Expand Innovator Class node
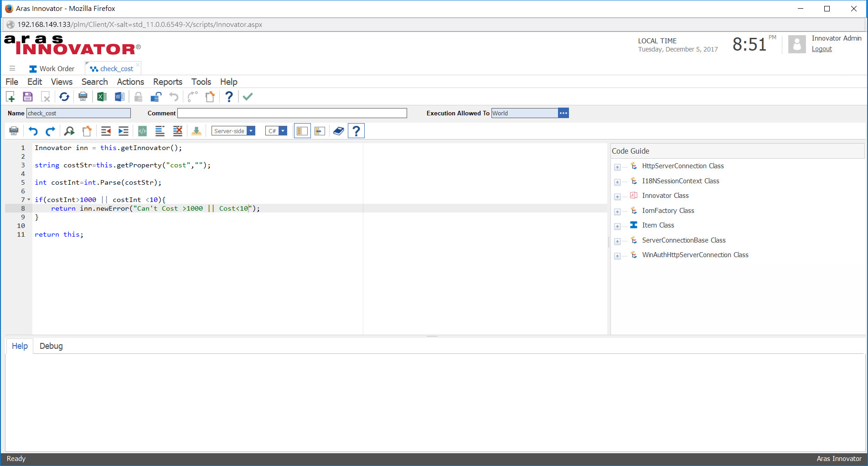868x466 pixels. coord(617,197)
